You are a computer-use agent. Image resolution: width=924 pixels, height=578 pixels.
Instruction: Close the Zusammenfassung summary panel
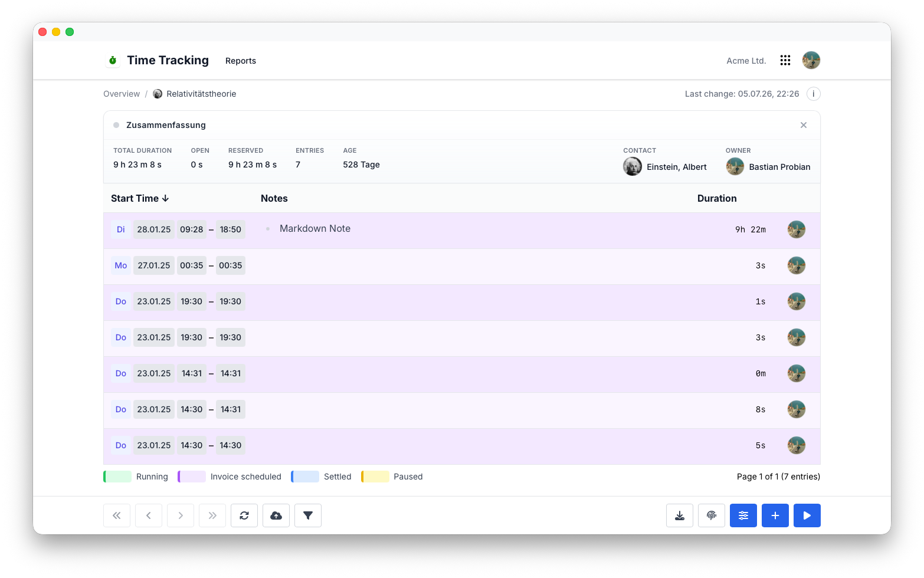point(804,125)
